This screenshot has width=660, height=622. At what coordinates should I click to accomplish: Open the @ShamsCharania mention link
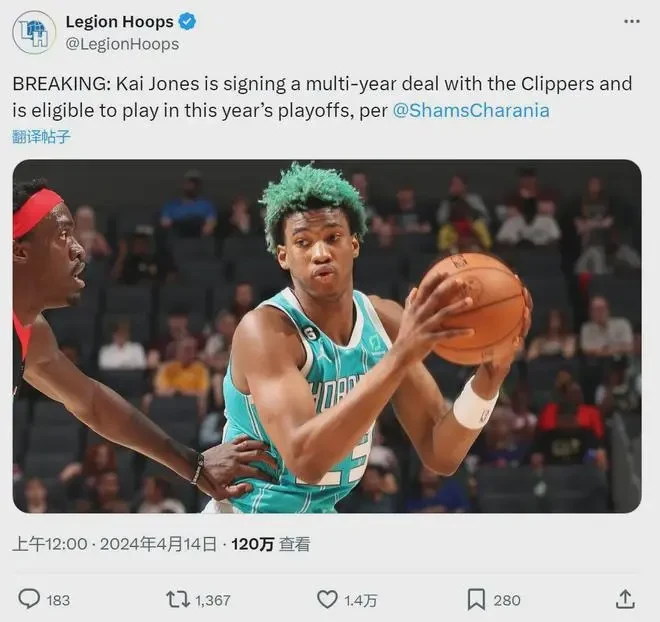coord(471,111)
